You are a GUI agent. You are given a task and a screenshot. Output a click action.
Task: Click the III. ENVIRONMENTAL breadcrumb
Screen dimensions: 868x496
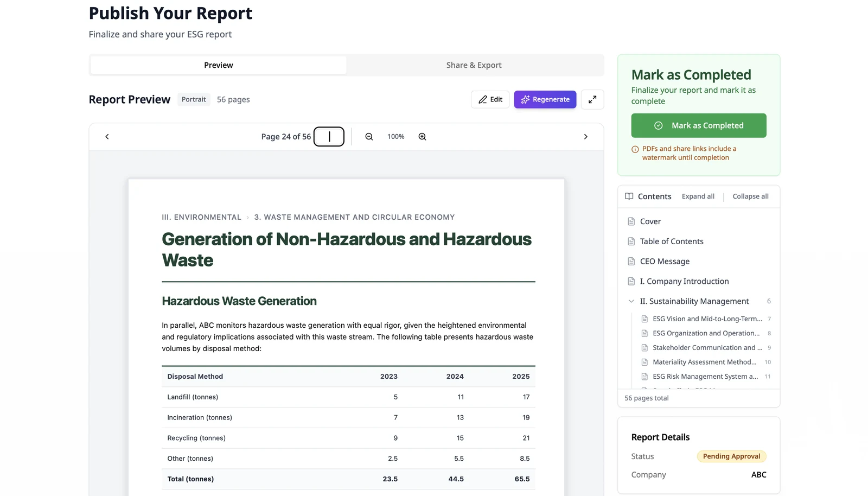(x=201, y=217)
